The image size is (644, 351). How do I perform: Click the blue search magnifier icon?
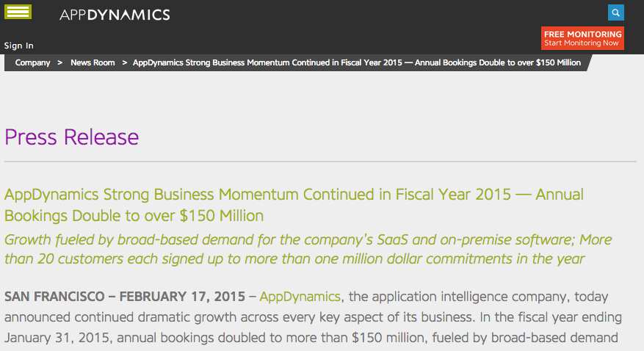point(615,12)
